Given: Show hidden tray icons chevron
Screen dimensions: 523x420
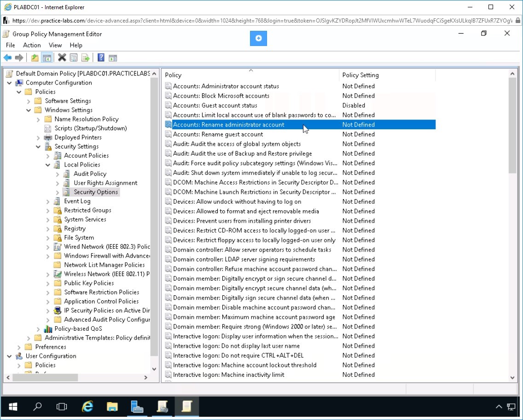Looking at the screenshot, I should (499, 406).
